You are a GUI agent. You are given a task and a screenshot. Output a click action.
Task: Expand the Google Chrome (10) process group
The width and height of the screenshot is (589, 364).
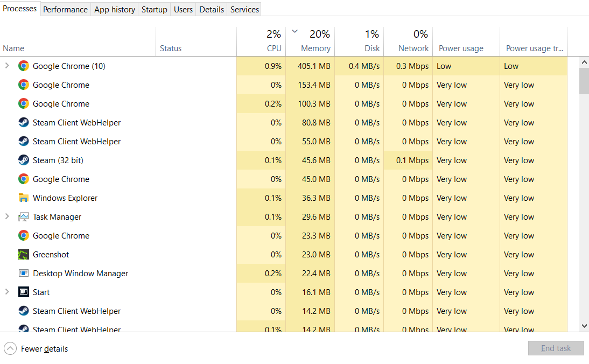click(7, 66)
